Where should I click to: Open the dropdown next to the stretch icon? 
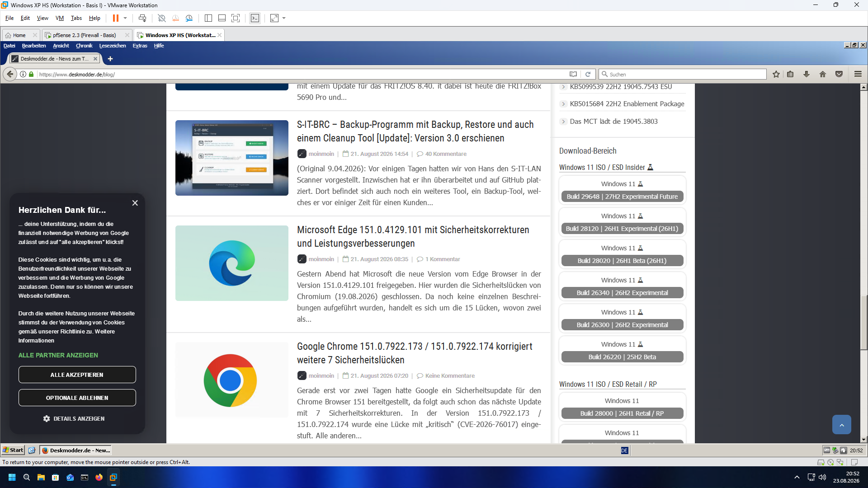[284, 18]
